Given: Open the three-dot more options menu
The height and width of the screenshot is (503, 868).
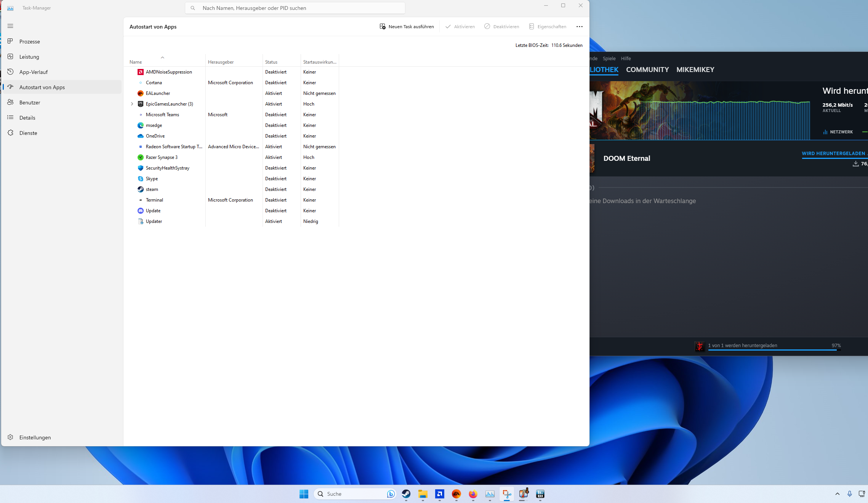Looking at the screenshot, I should pos(579,27).
